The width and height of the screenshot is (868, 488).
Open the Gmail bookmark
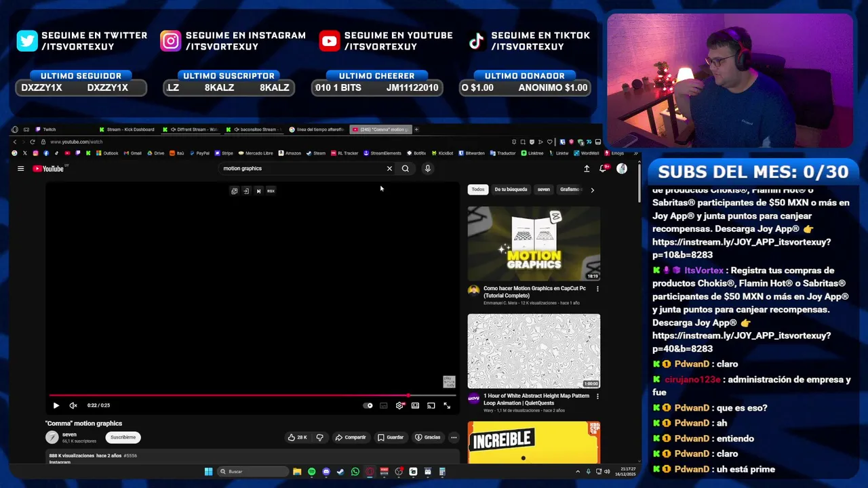[x=133, y=153]
